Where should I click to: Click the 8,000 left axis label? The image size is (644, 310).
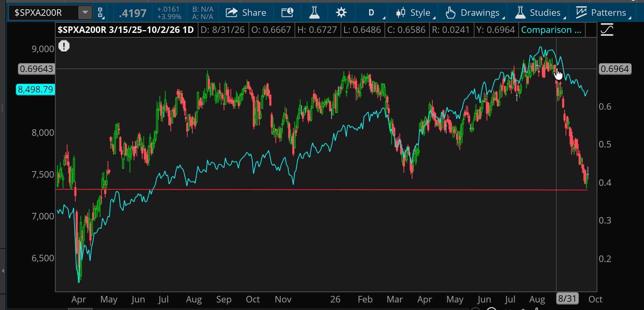(x=43, y=133)
